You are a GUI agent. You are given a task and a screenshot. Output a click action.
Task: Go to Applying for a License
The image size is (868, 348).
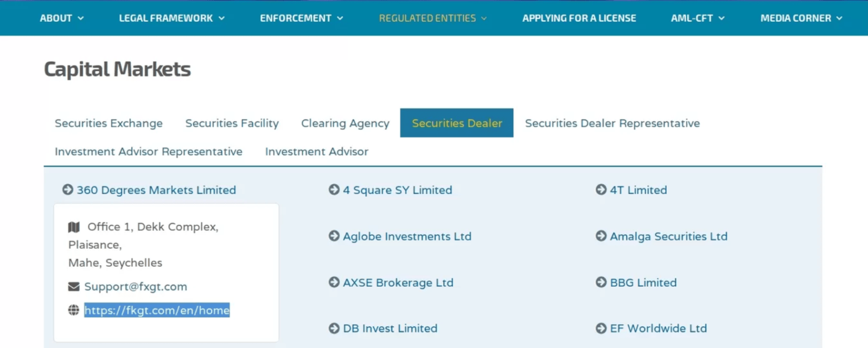(579, 18)
